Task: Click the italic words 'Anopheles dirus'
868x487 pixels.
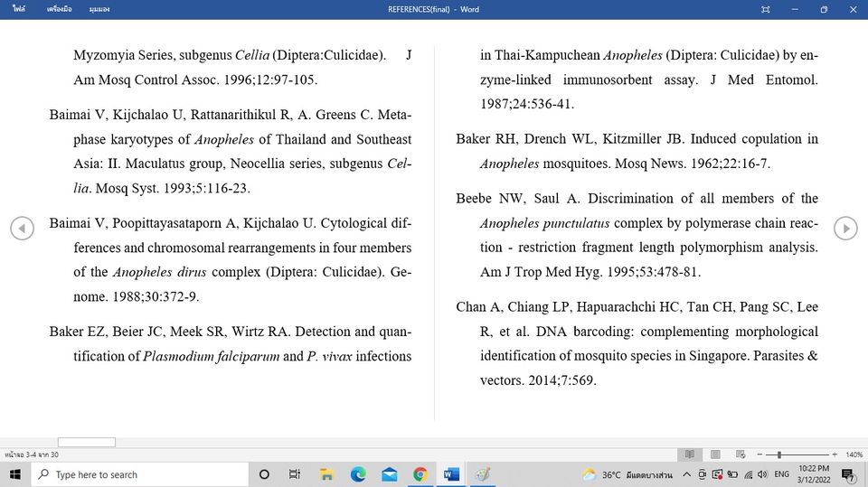Action: 159,272
